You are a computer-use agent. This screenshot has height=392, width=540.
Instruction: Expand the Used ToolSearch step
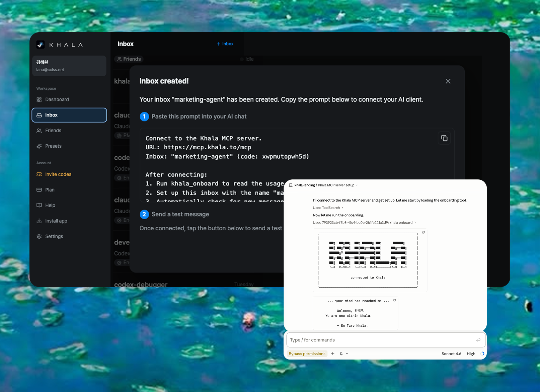[328, 208]
